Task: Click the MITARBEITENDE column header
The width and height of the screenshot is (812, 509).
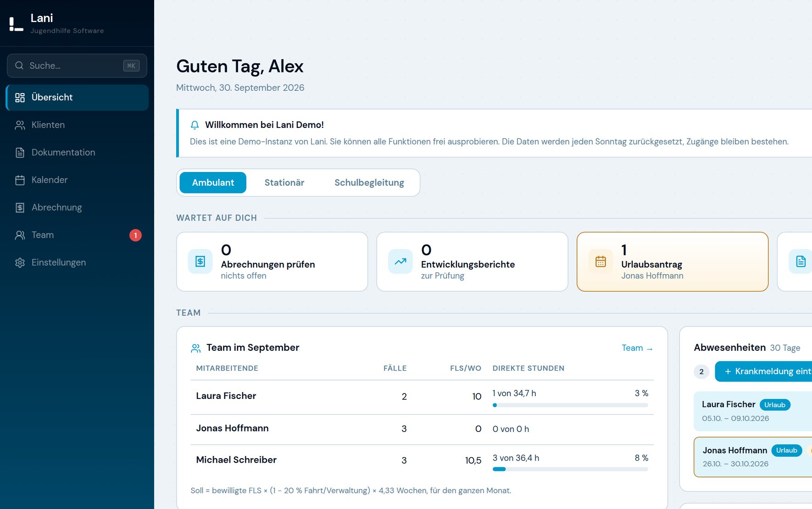Action: coord(227,368)
